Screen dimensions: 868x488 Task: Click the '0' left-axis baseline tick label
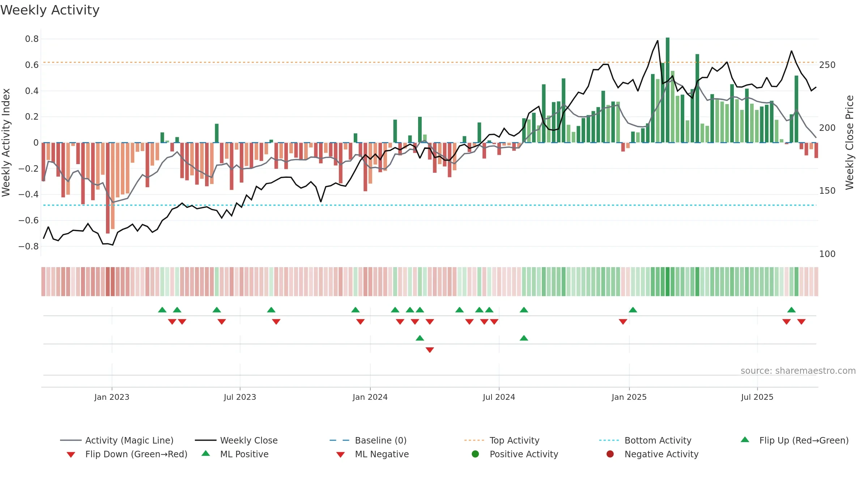click(x=36, y=143)
